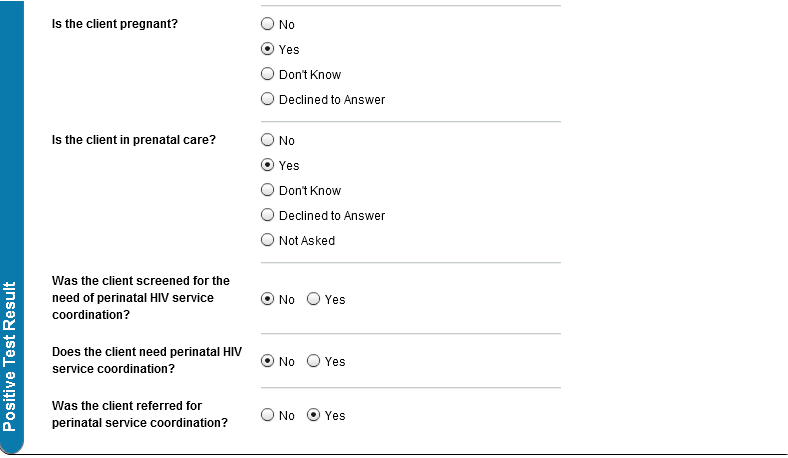The height and width of the screenshot is (458, 788).
Task: Select No for client pregnant question
Action: 267,25
